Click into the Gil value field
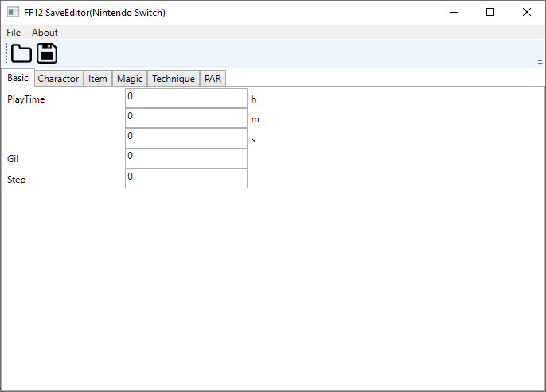This screenshot has width=546, height=392. coord(186,158)
